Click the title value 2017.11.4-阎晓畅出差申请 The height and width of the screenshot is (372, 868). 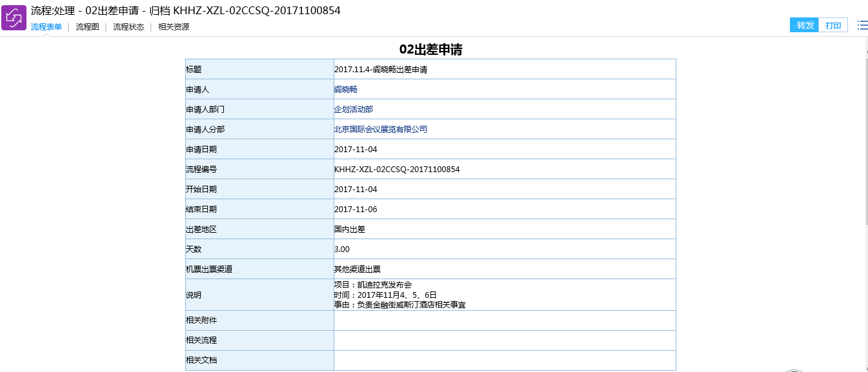point(381,70)
